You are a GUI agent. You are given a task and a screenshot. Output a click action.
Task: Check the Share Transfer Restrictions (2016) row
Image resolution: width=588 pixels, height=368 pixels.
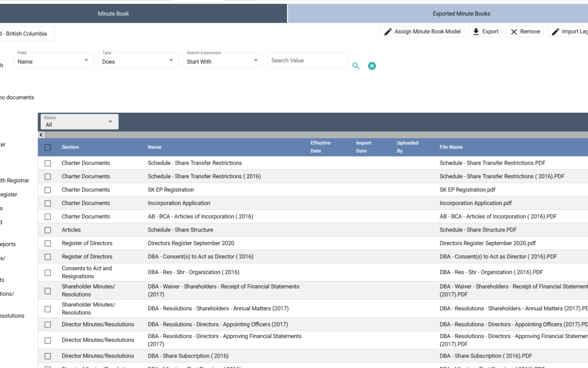(x=47, y=177)
